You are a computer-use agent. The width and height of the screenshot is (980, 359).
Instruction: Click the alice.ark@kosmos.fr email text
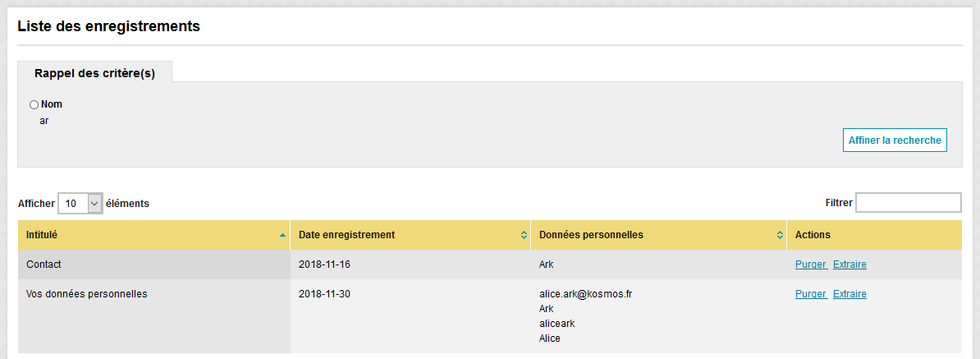tap(586, 294)
